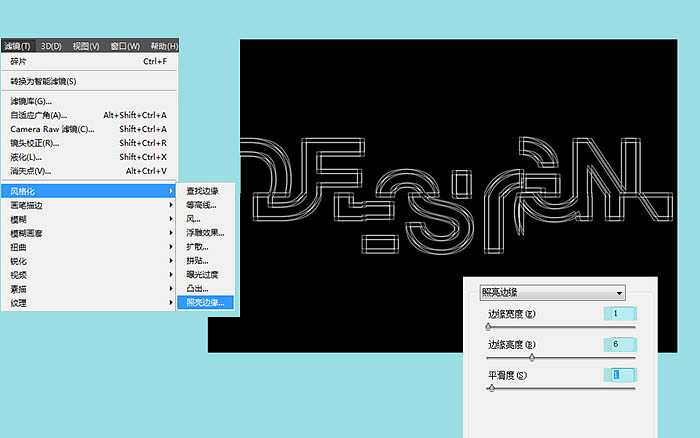Click the 边缘亮度 slider handle

pos(531,356)
